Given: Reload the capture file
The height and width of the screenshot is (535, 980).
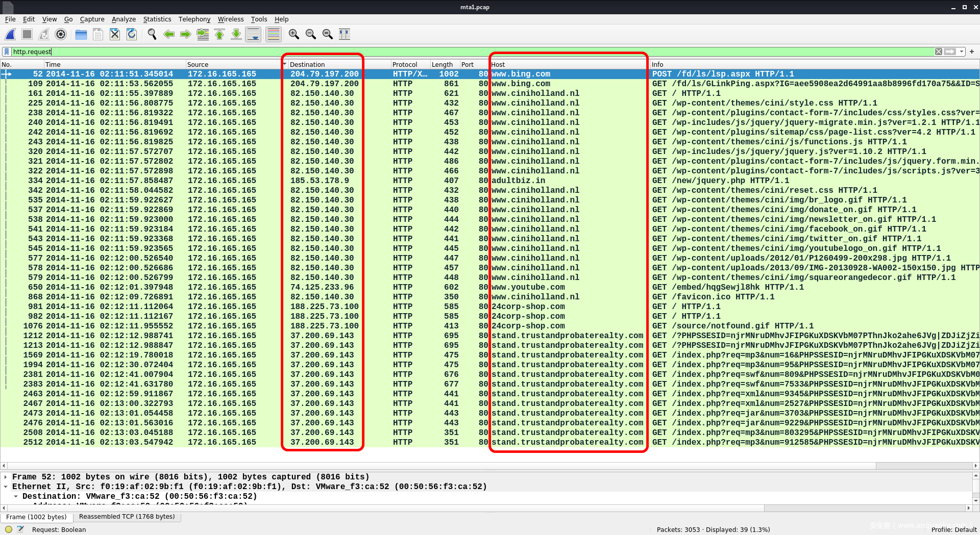Looking at the screenshot, I should click(x=132, y=34).
